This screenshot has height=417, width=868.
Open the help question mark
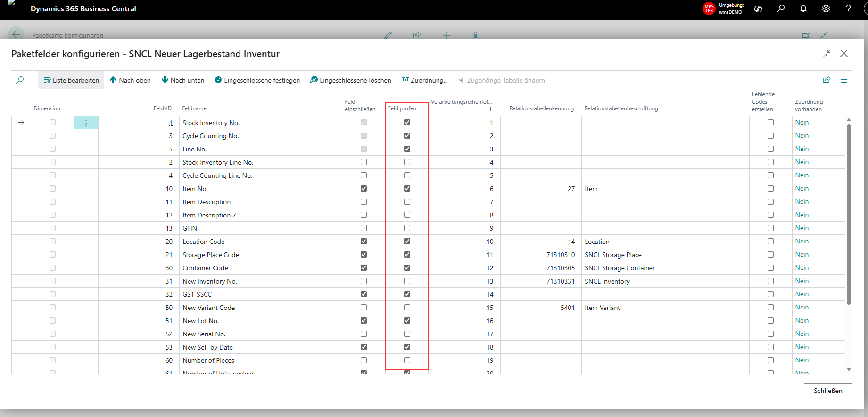pos(848,8)
